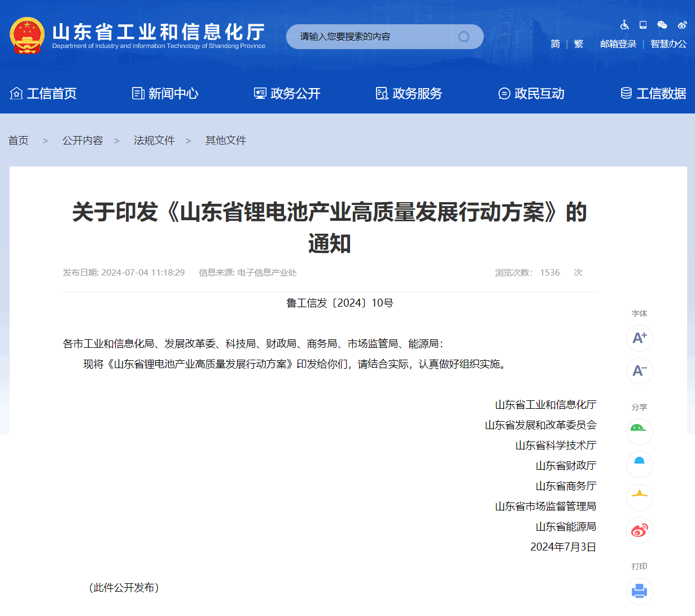Open the WeChat icon in header
Viewport: 695px width, 616px height.
[662, 25]
